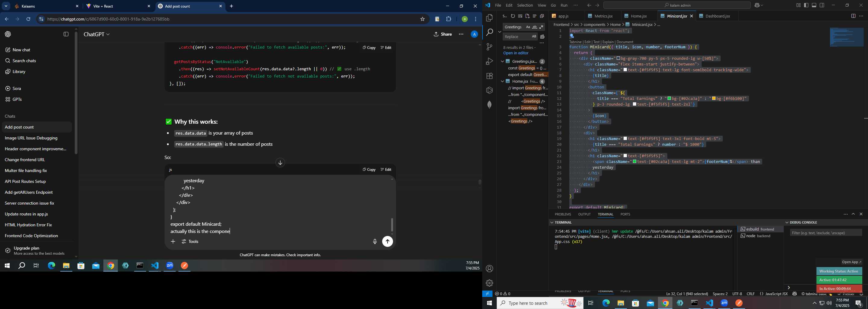Open Copilot icon in VS Code title bar

point(757,5)
